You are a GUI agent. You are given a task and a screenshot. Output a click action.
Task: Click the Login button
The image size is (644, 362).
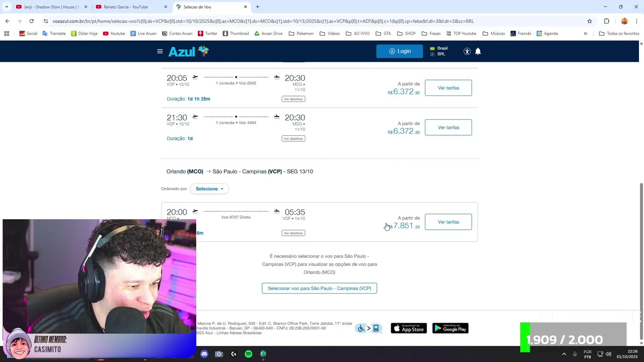point(399,51)
